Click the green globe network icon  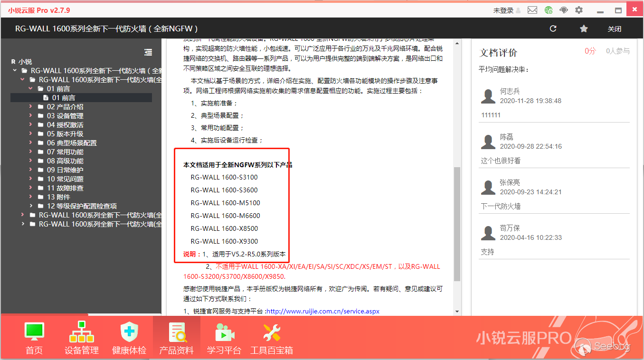pyautogui.click(x=549, y=10)
